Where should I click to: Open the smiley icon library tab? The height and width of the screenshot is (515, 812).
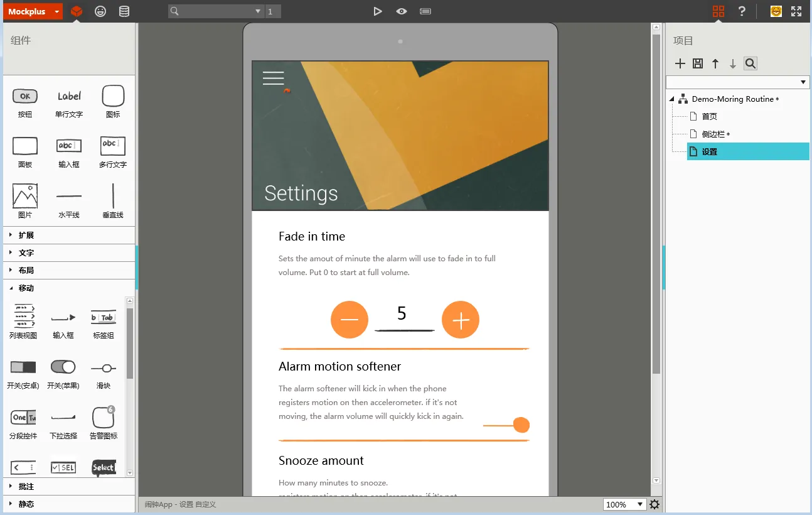[x=100, y=11]
